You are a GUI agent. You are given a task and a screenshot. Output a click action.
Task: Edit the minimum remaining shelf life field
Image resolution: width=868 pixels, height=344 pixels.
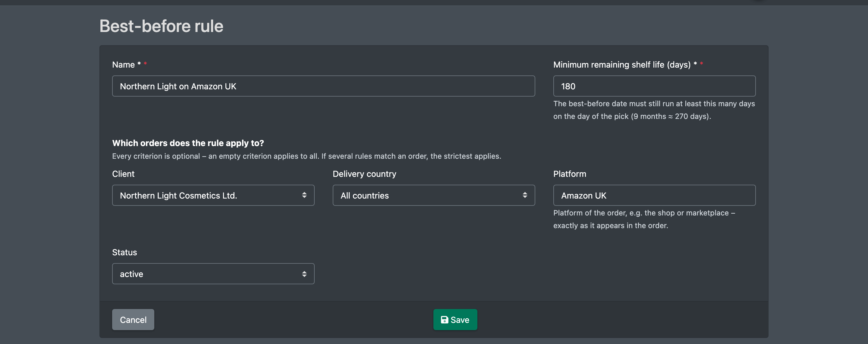[654, 86]
